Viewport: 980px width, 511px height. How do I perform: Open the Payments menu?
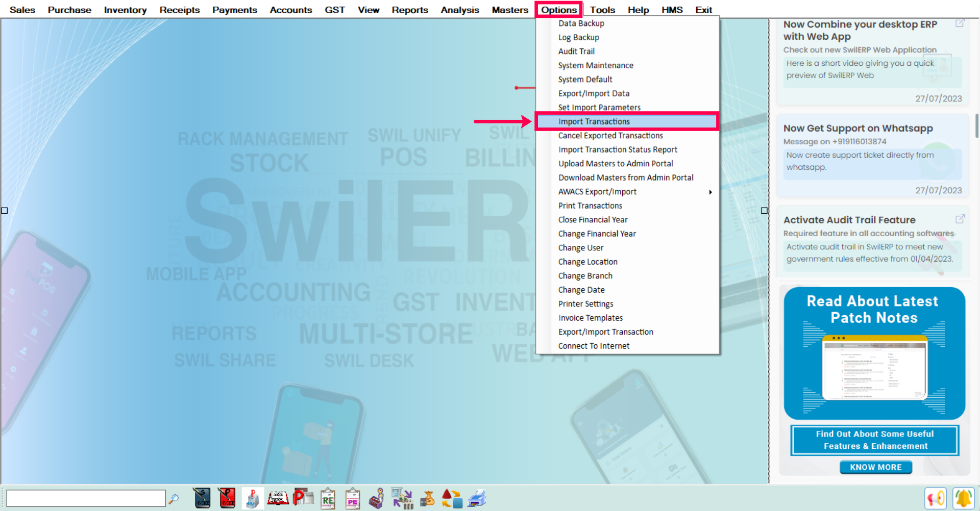point(235,10)
